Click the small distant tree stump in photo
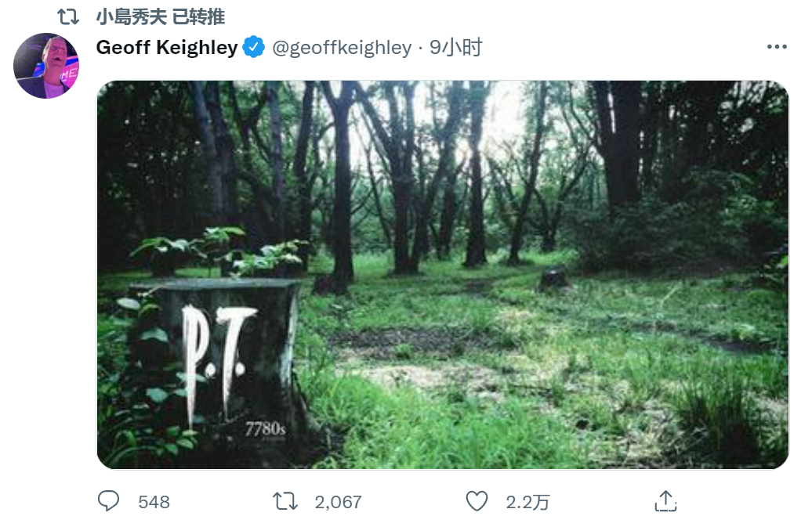 click(x=554, y=277)
